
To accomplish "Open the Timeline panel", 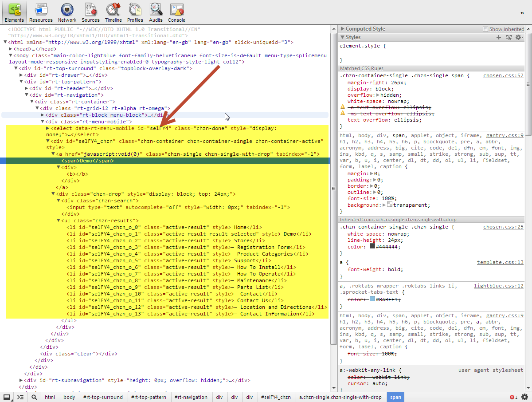I will pos(113,12).
